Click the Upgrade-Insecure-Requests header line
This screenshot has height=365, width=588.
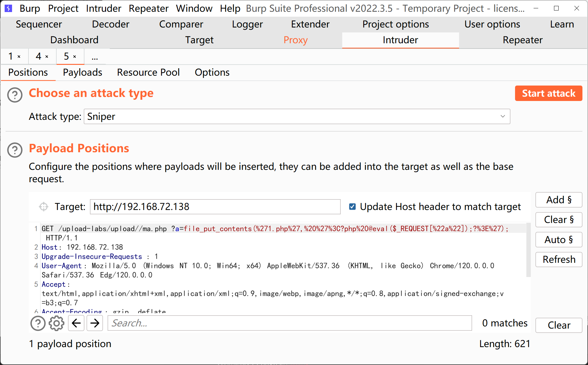point(100,257)
